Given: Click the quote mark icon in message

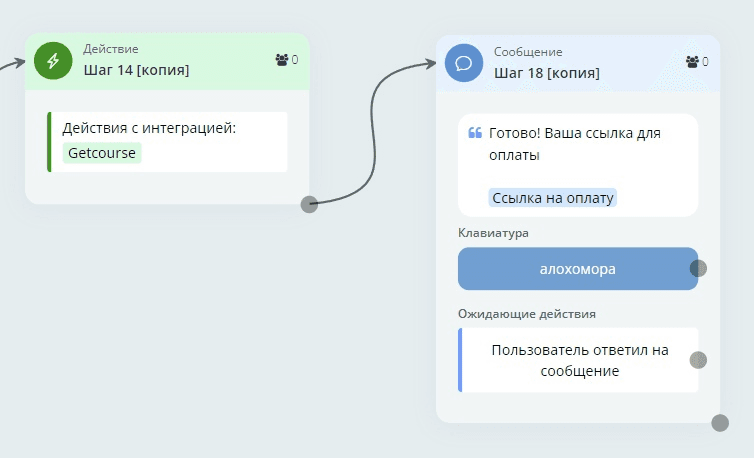Looking at the screenshot, I should tap(475, 133).
